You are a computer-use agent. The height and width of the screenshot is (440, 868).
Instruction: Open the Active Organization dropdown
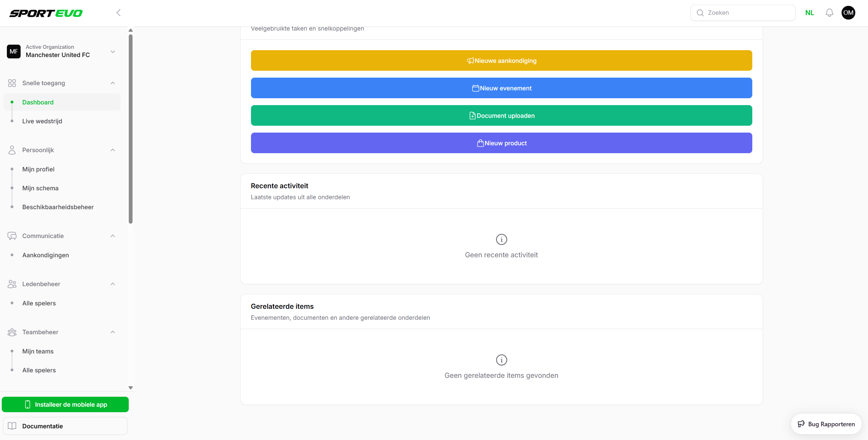point(113,52)
